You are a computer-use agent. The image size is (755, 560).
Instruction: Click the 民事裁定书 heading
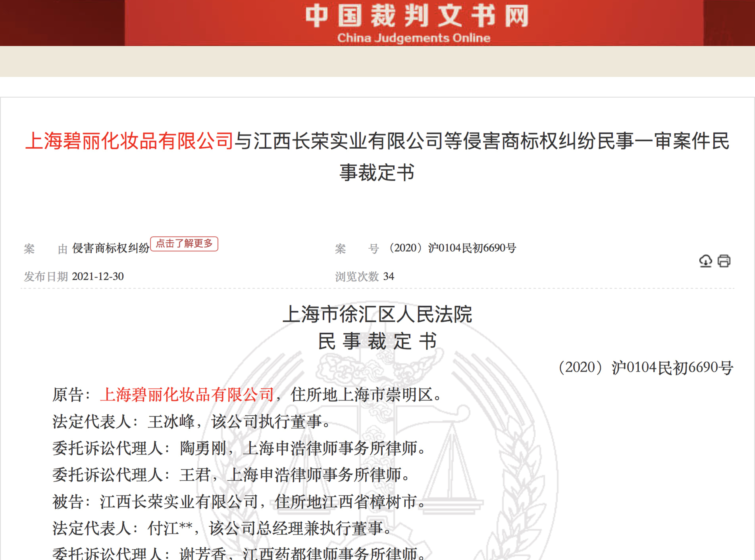[x=377, y=341]
